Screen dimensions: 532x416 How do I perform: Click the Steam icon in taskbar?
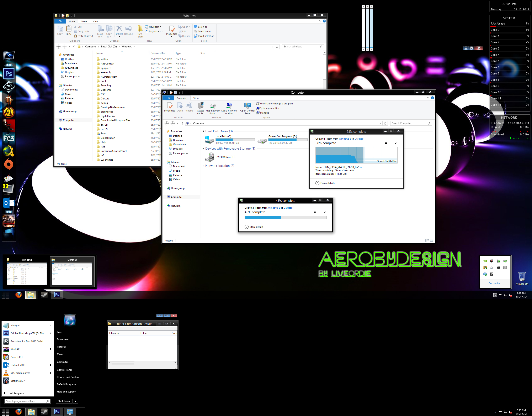tap(43, 295)
